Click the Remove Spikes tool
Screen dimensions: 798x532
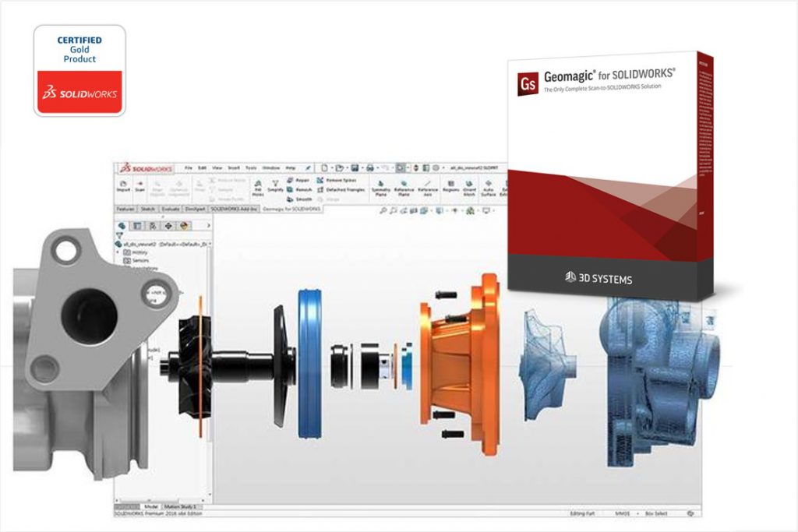click(x=337, y=180)
